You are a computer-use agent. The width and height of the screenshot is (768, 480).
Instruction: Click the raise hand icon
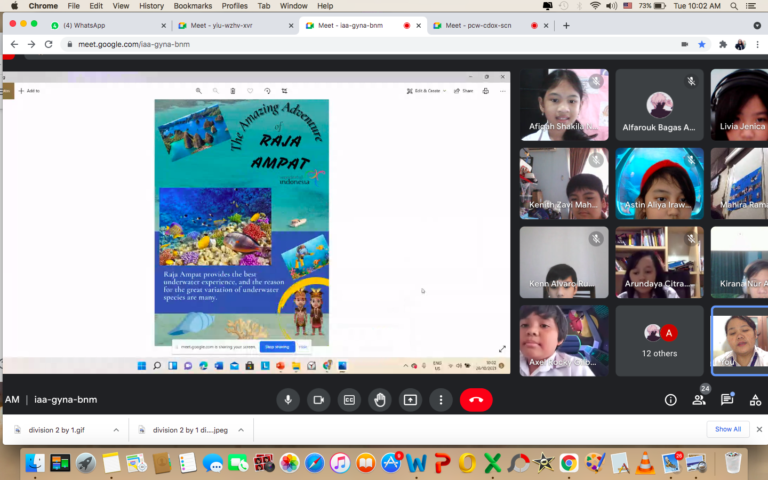380,399
